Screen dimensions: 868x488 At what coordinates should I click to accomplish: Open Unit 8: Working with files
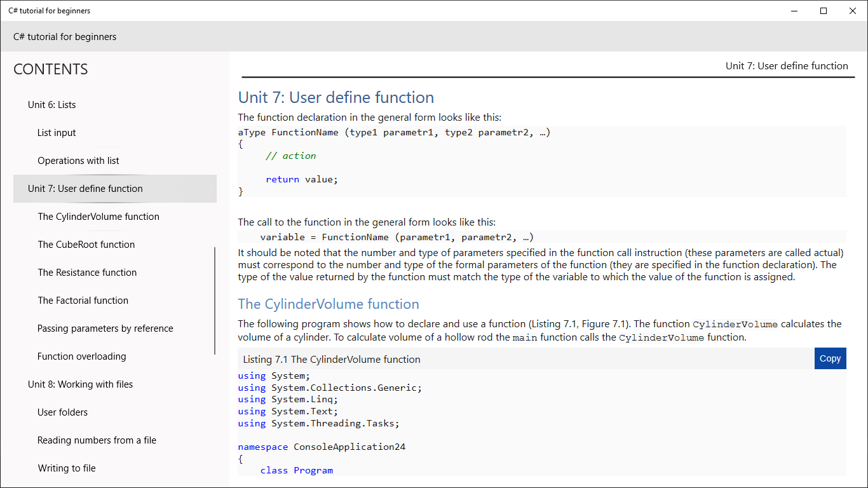click(x=80, y=384)
